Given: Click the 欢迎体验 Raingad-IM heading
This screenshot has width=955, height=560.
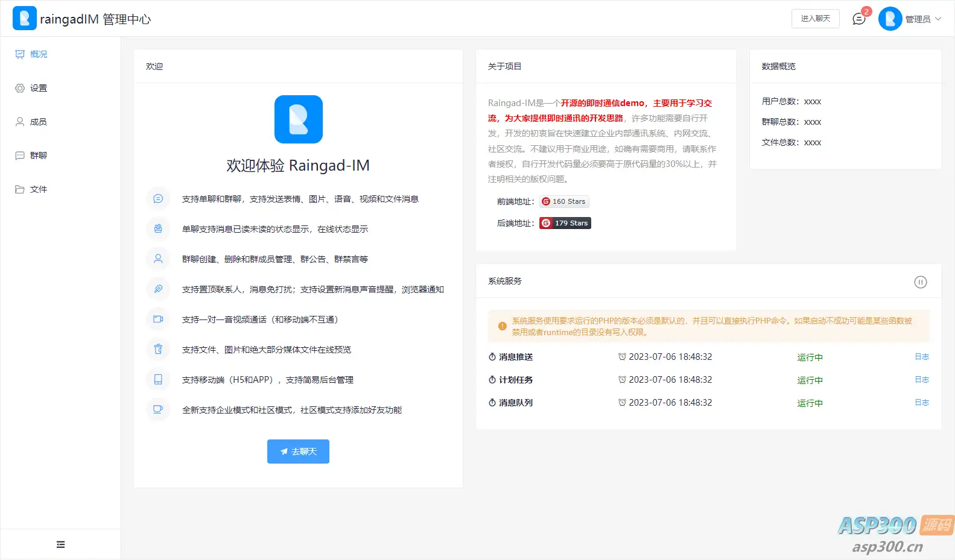Looking at the screenshot, I should click(298, 165).
